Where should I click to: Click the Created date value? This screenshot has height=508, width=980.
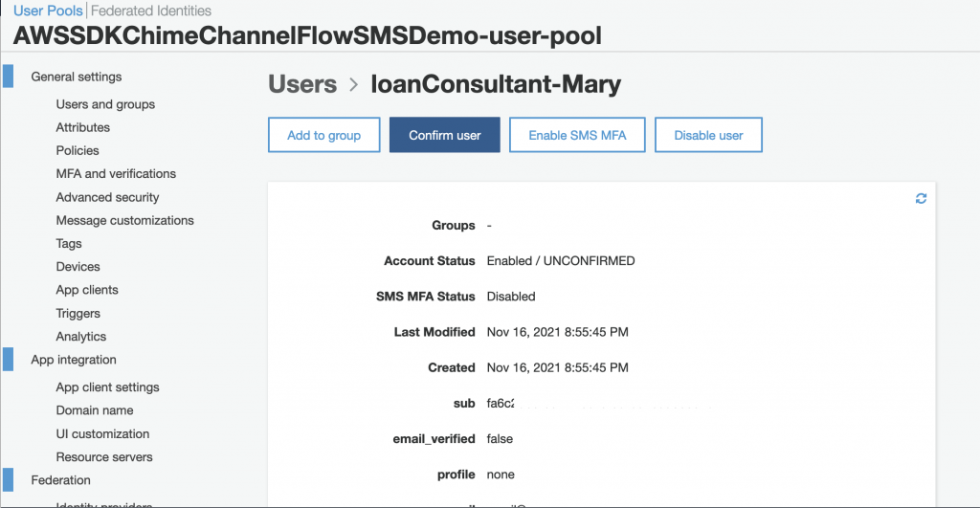(558, 368)
